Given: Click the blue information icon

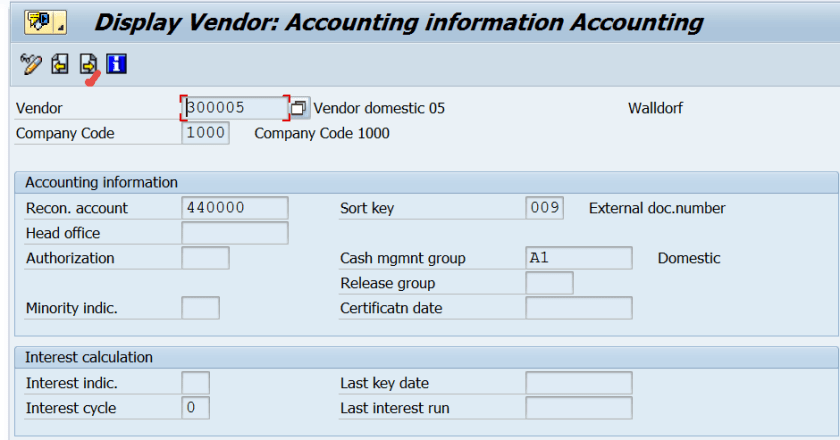Looking at the screenshot, I should 117,65.
